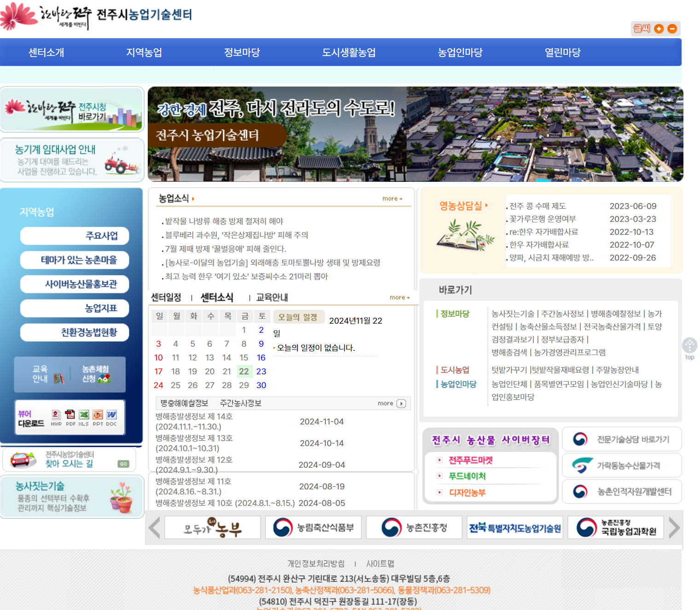Open the DOC viewer download icon
Screen dimensions: 700x610
click(x=111, y=418)
